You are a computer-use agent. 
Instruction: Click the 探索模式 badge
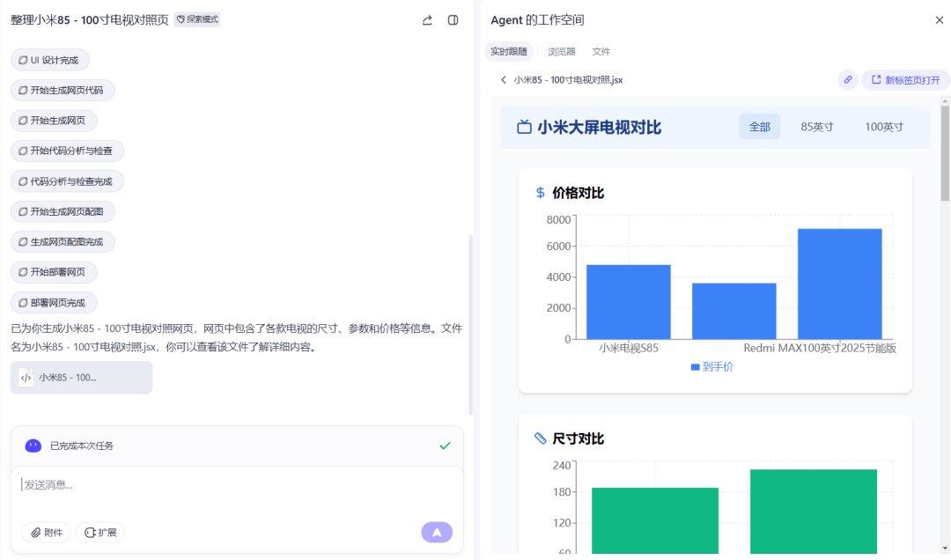click(x=197, y=19)
